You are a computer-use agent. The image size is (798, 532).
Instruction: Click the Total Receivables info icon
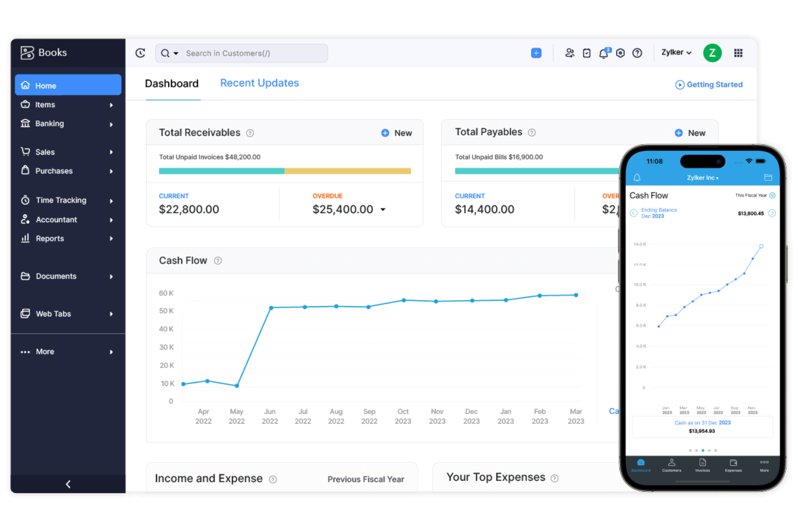(x=250, y=133)
